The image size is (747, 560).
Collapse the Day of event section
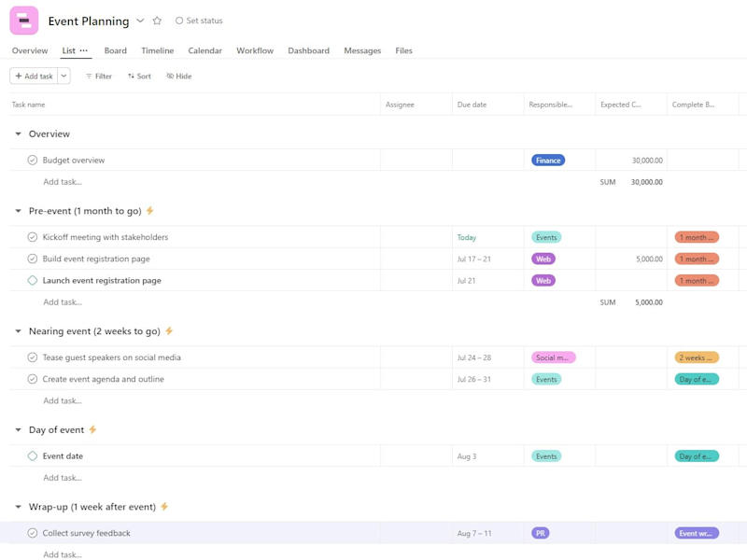[x=18, y=429]
